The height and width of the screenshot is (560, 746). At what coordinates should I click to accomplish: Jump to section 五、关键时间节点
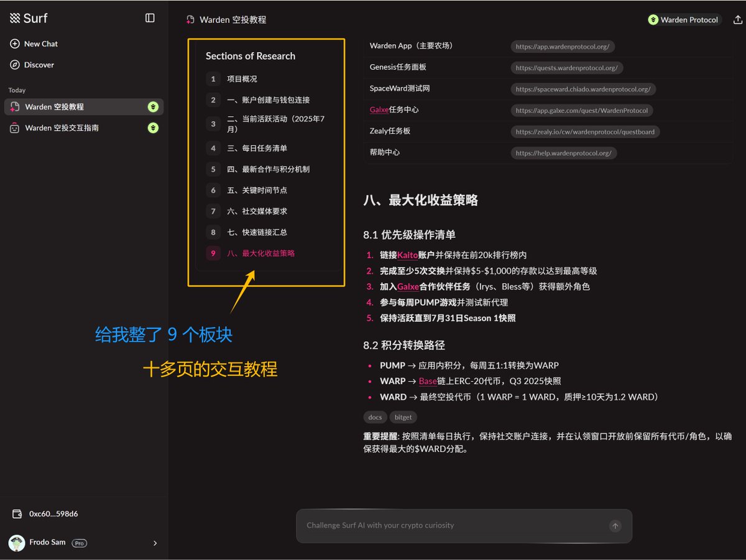point(257,190)
